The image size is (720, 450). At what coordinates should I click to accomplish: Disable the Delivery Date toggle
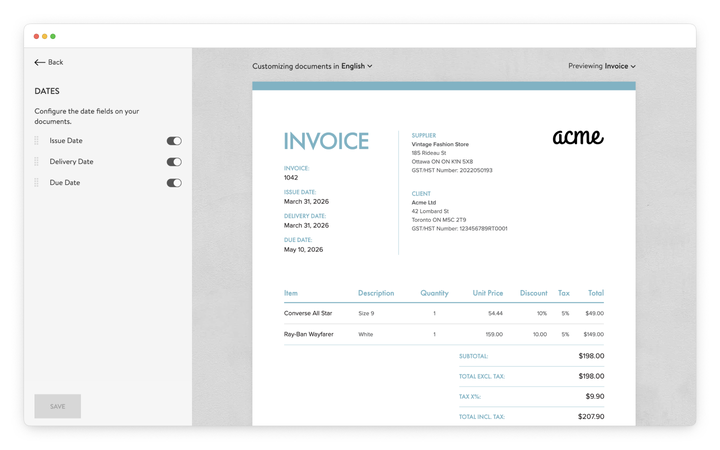[x=174, y=162]
